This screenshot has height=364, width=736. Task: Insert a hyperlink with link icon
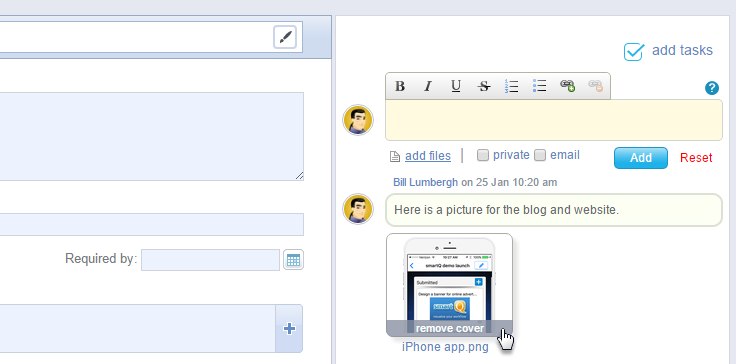coord(568,86)
